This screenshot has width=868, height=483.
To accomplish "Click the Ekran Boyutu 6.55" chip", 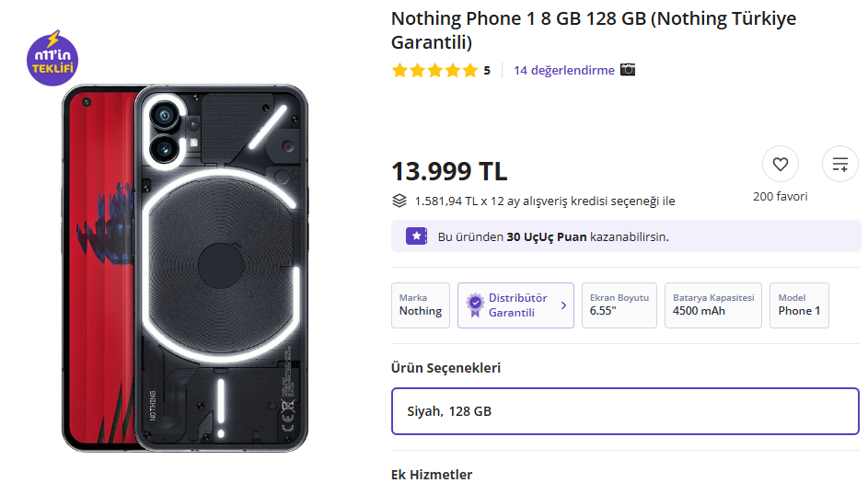I will pyautogui.click(x=619, y=305).
